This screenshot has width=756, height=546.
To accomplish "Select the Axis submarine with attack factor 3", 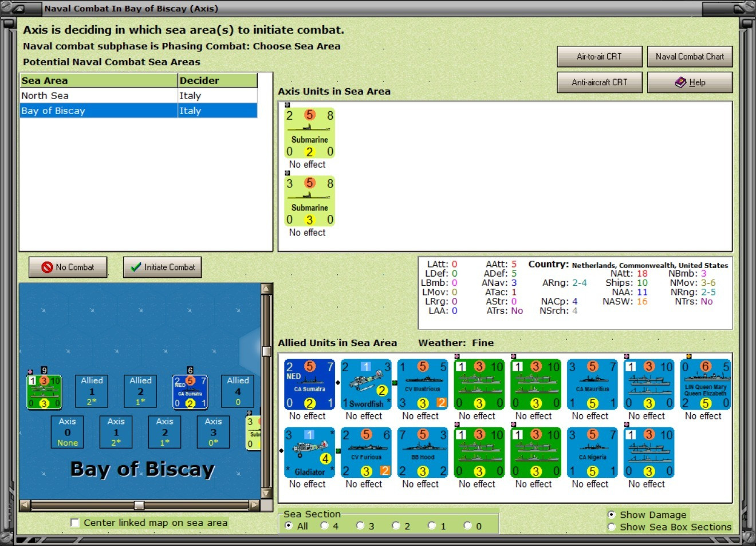I will [310, 201].
